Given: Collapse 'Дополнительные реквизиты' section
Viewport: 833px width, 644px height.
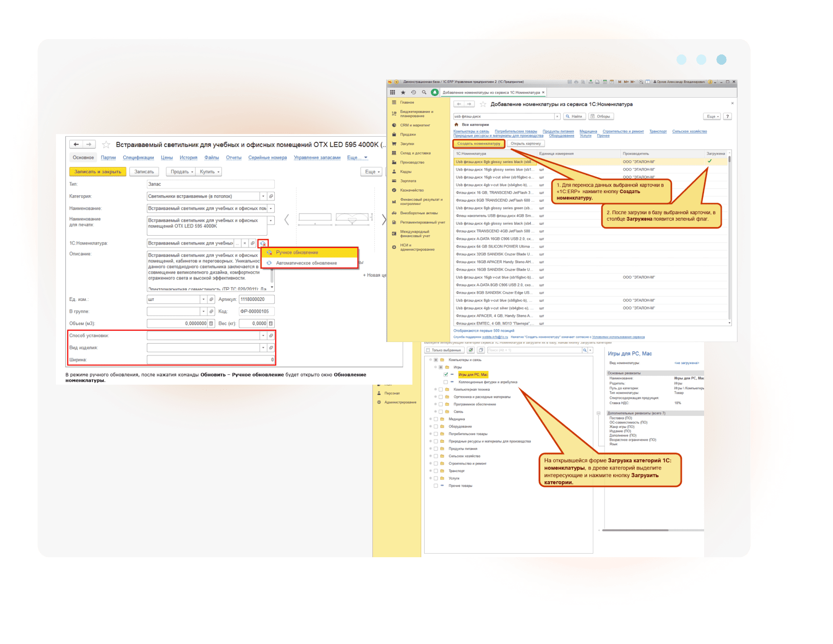Looking at the screenshot, I should coord(599,413).
